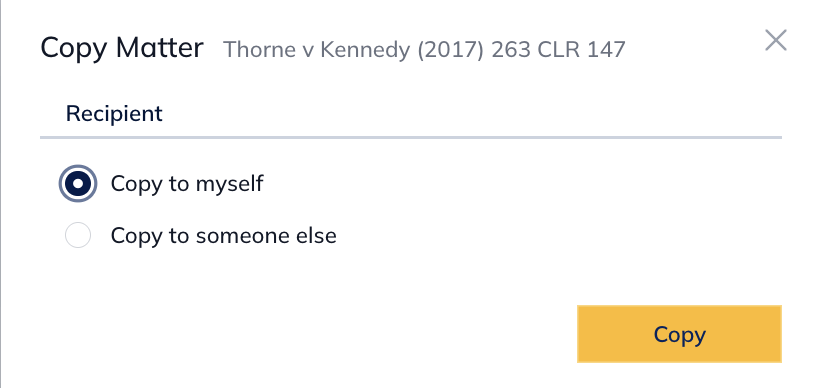Screen dimensions: 814x388
Task: Select the Copy to myself radio button
Action: (x=78, y=183)
